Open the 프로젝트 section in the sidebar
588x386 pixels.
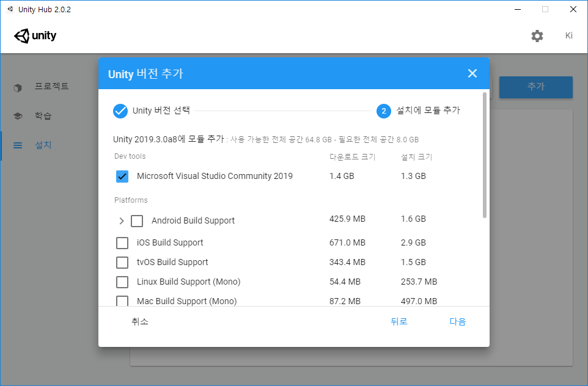point(52,86)
